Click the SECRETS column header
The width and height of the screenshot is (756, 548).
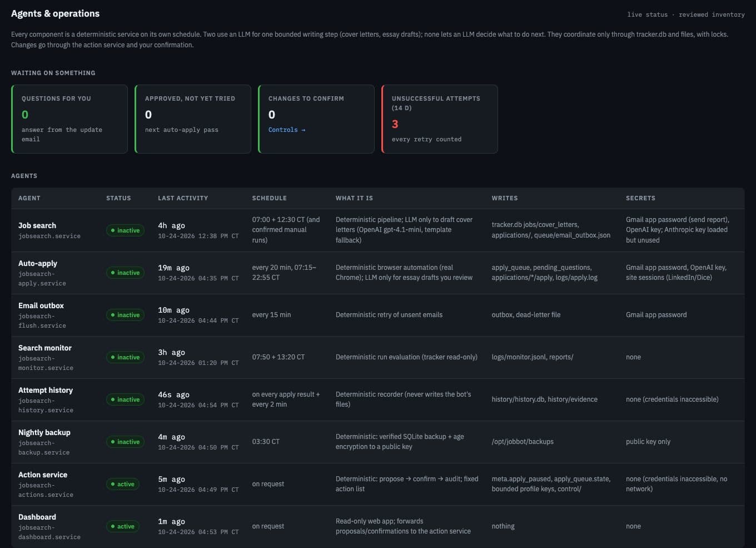pyautogui.click(x=640, y=198)
